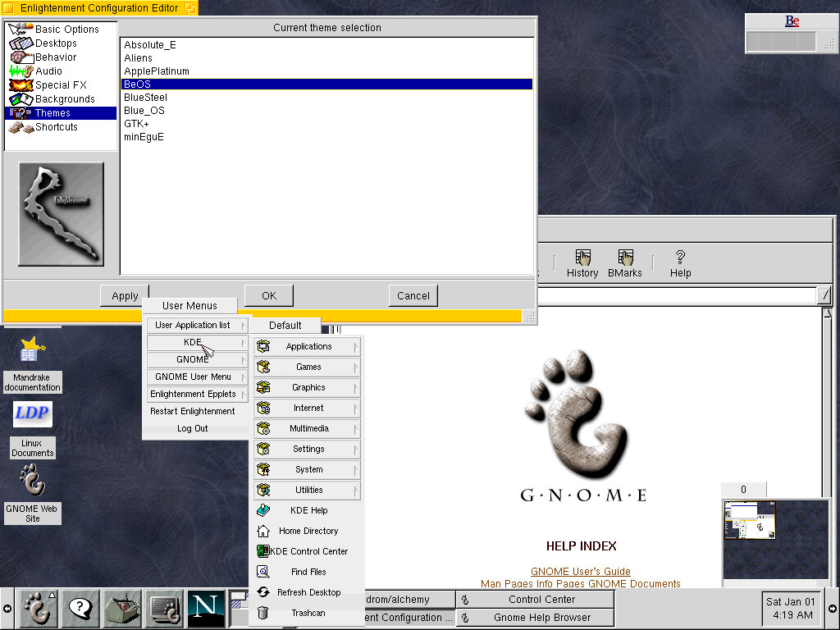Open History in the help browser toolbar

click(x=582, y=263)
